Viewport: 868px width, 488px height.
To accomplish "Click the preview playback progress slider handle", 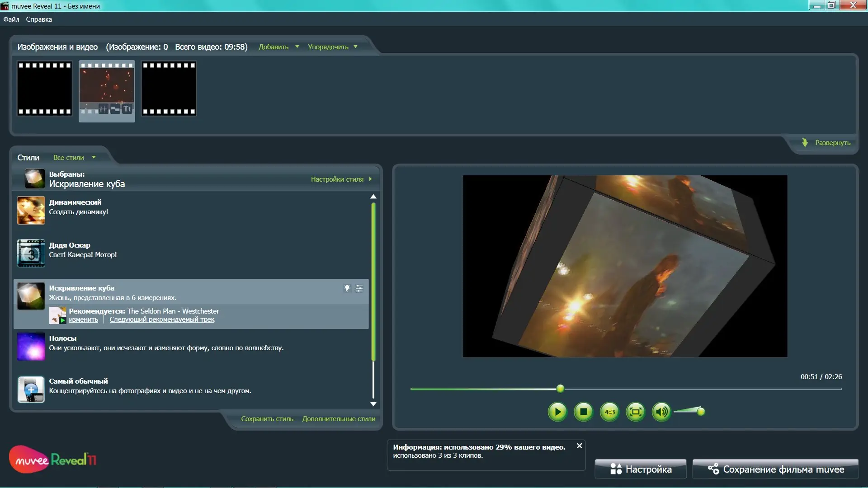I will (x=560, y=389).
